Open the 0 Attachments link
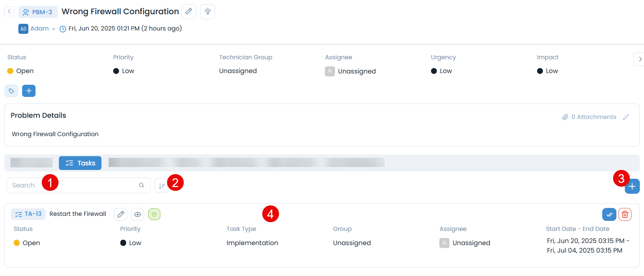This screenshot has width=644, height=276. point(589,117)
